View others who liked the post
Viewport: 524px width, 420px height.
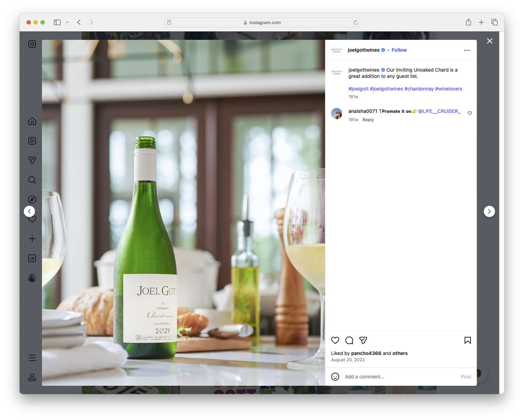coord(400,353)
